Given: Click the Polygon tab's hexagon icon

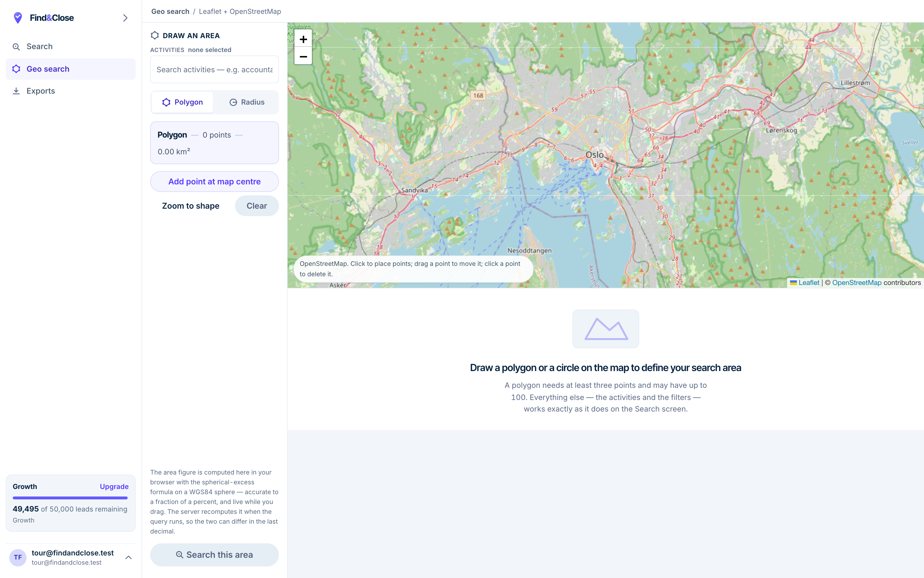Looking at the screenshot, I should coord(166,102).
